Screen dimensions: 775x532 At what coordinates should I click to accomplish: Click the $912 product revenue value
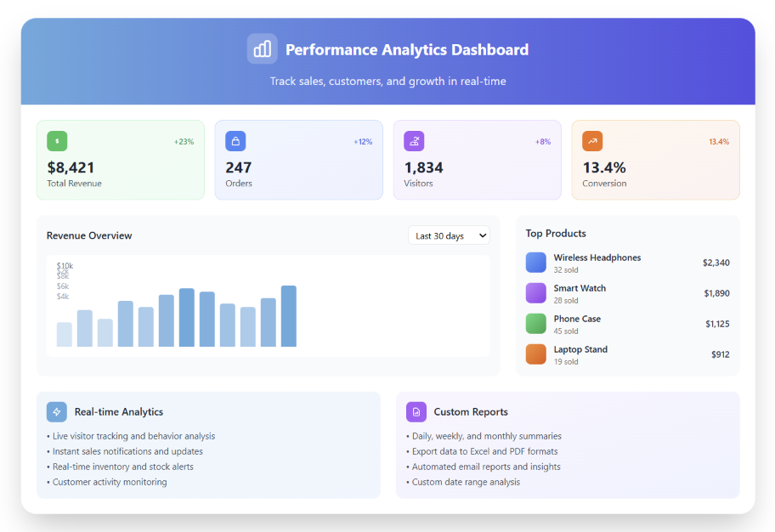[x=721, y=354]
